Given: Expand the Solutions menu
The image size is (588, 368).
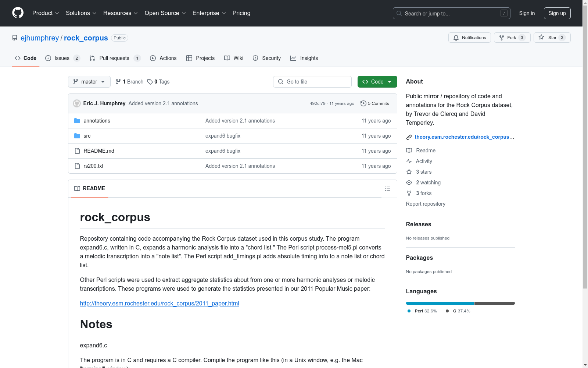Looking at the screenshot, I should pos(81,13).
